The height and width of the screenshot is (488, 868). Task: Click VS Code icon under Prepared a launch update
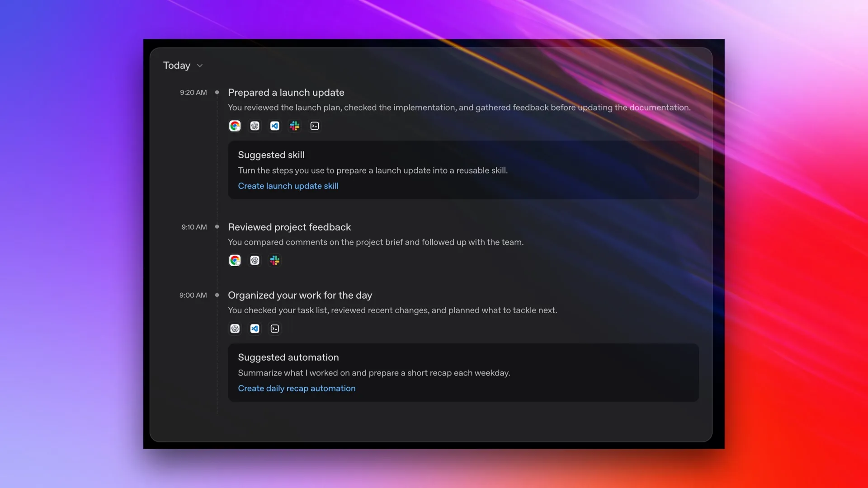pyautogui.click(x=275, y=126)
